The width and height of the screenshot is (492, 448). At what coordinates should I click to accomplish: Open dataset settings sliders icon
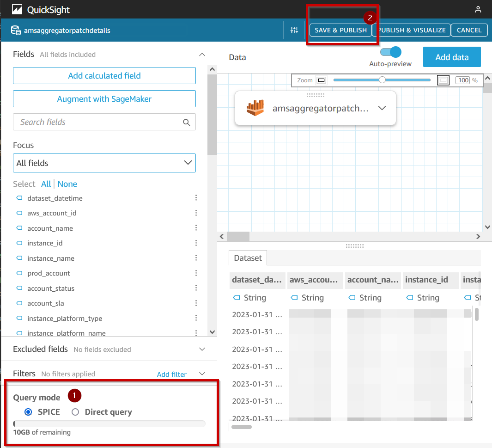[x=294, y=30]
